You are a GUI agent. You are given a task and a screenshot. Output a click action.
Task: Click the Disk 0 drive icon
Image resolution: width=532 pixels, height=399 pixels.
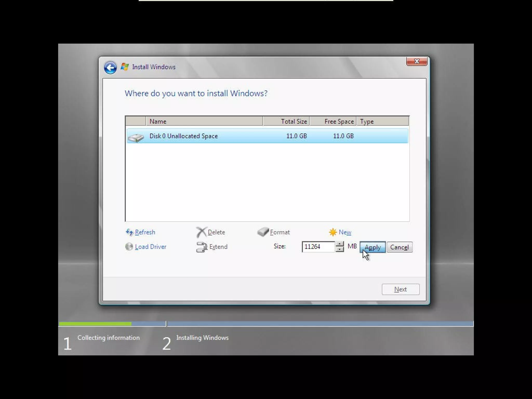tap(136, 137)
